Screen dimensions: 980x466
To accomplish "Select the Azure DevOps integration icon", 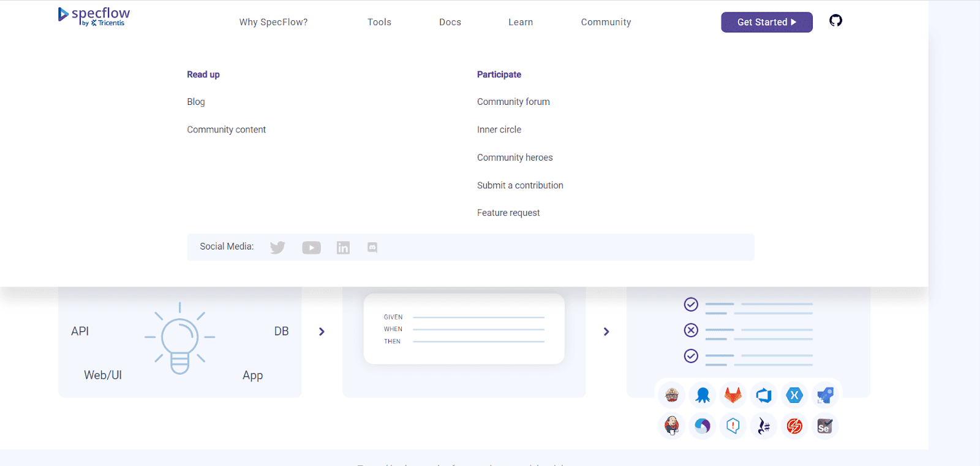I will 764,395.
